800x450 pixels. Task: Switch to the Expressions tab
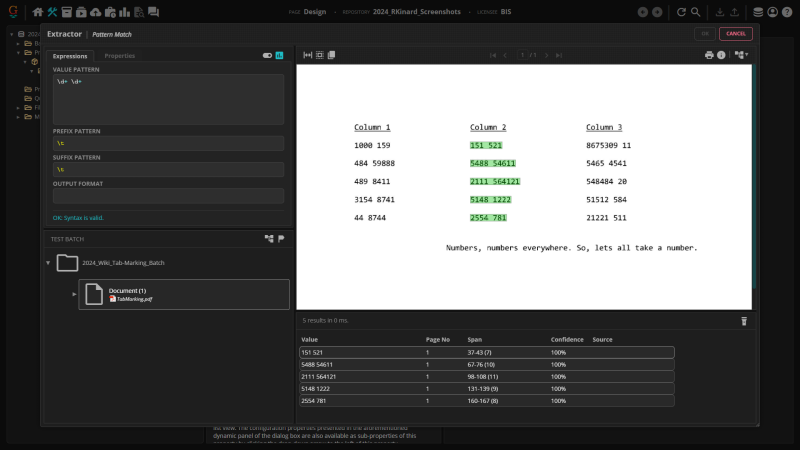click(x=70, y=56)
